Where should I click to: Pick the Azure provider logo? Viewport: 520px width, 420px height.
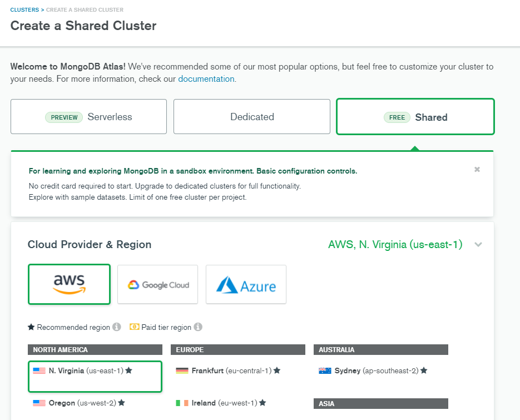(246, 284)
